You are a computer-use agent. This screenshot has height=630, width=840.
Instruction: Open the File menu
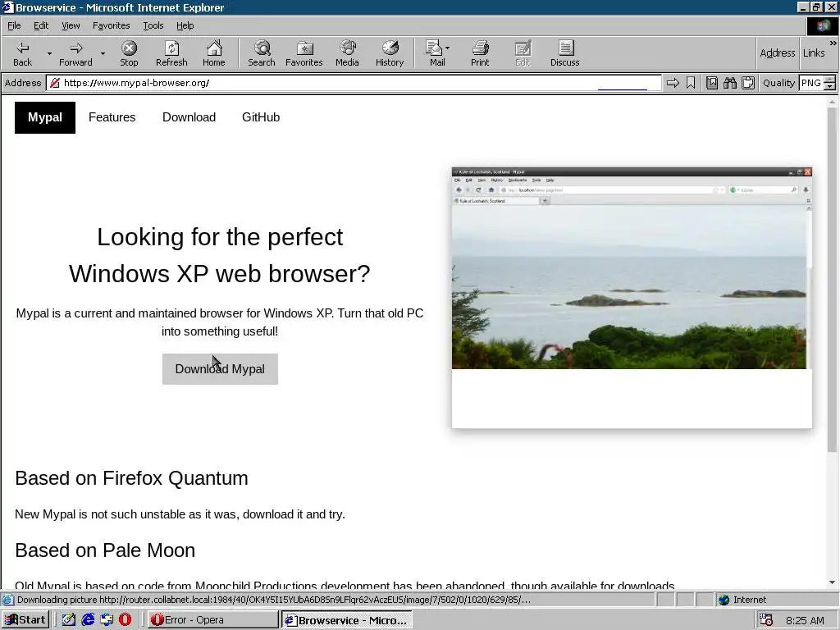click(x=14, y=25)
